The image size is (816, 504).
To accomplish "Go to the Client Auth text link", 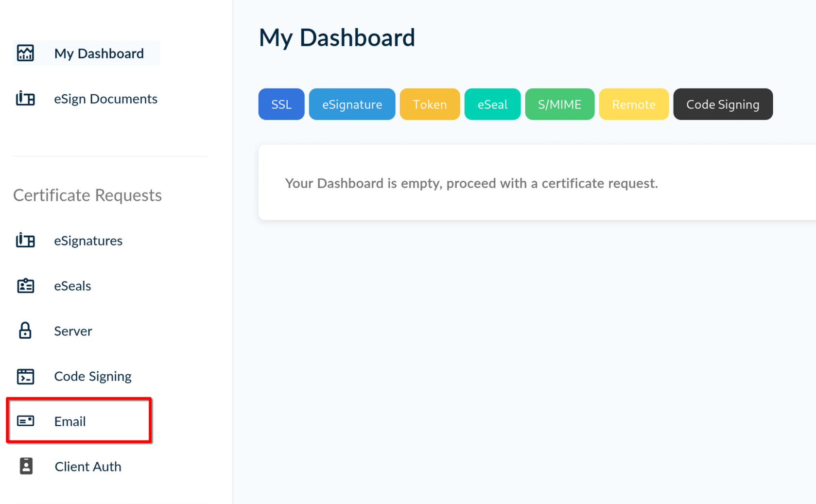I will click(x=88, y=467).
